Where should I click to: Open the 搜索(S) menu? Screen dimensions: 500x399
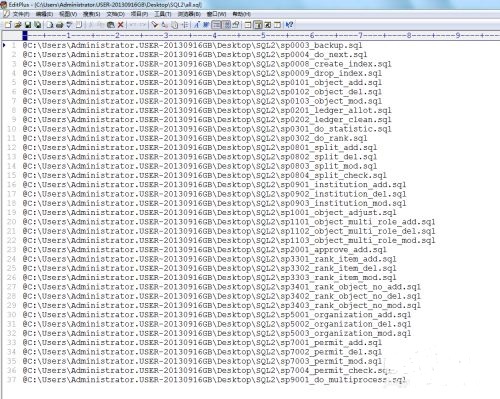tap(91, 14)
